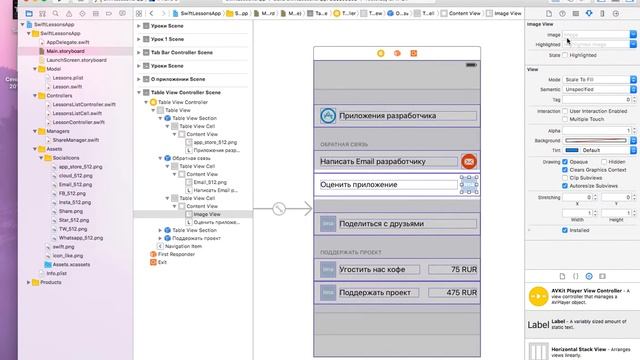Open the Breakpoint navigator icon
The image size is (640, 360).
109,13
